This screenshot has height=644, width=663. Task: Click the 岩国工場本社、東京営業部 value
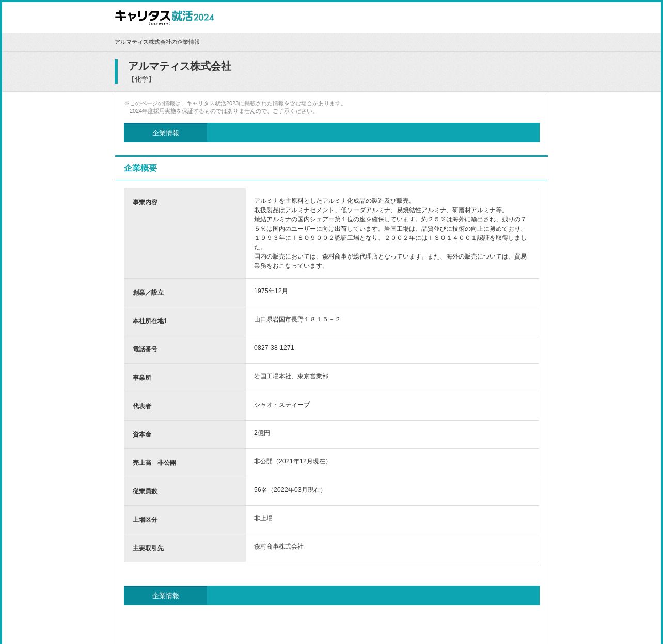coord(291,376)
